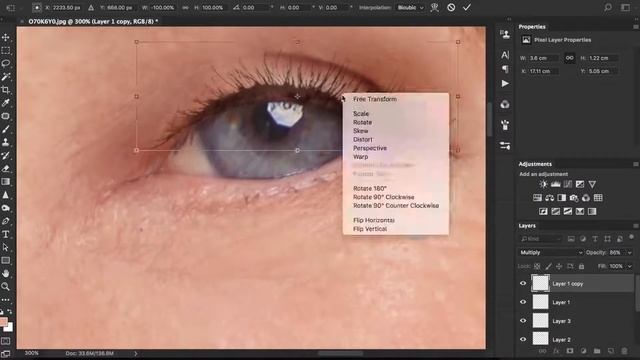Switch to warp mode icon in options bar

click(x=435, y=7)
